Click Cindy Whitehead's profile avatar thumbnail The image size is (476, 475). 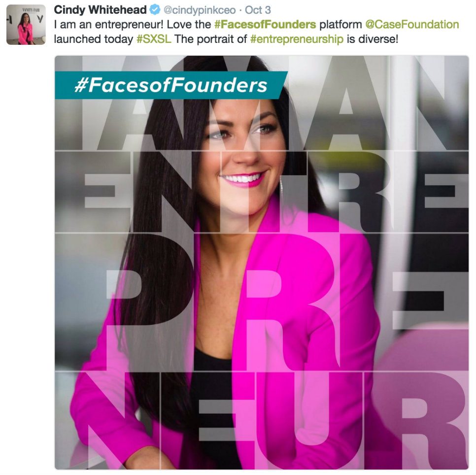(26, 25)
